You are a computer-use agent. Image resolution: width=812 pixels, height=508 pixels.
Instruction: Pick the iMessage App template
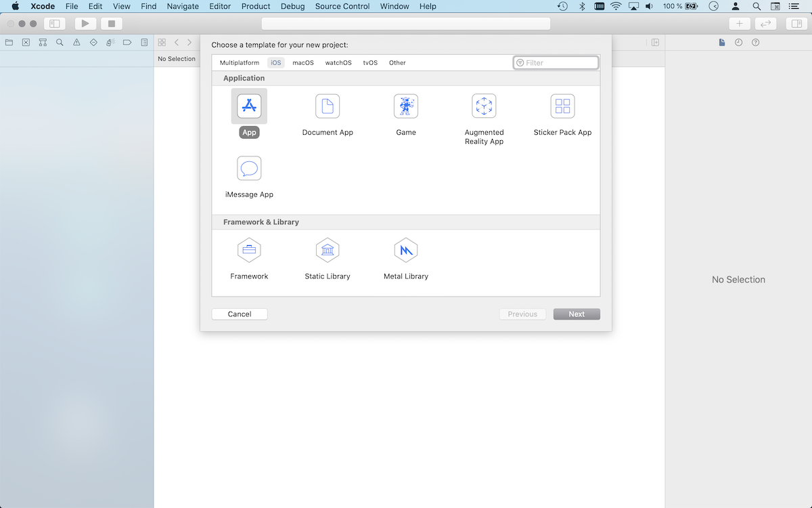(x=249, y=168)
